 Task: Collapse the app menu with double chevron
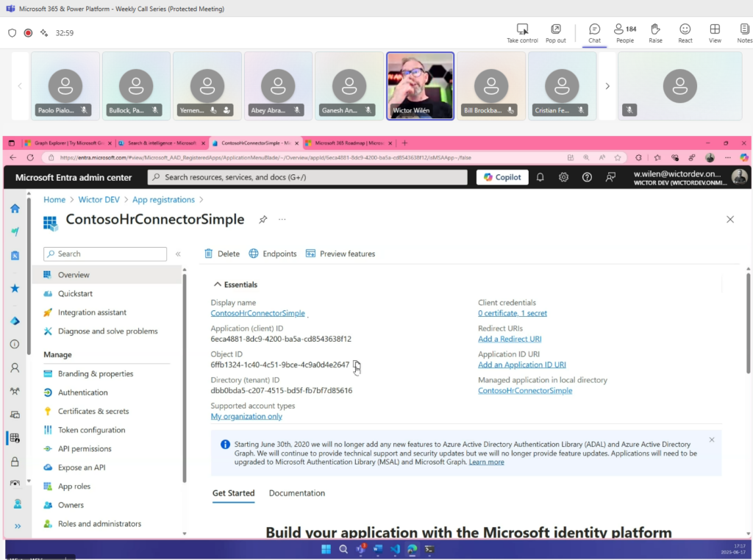[x=178, y=254]
